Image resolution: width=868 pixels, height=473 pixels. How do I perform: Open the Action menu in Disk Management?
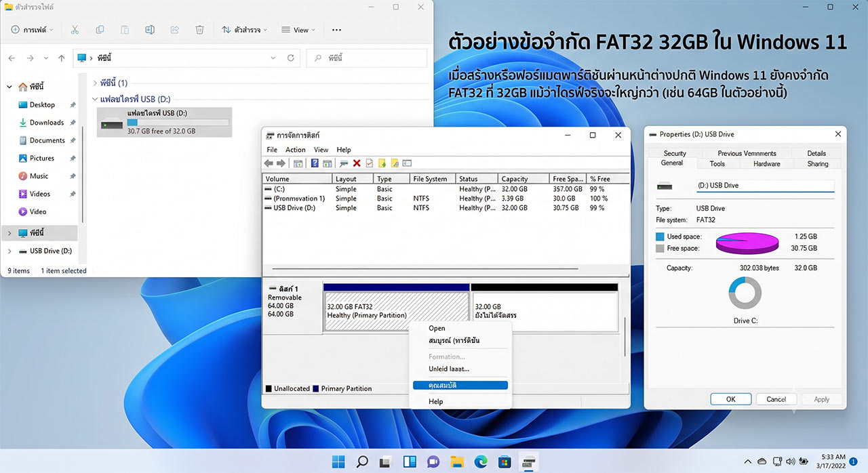point(296,150)
